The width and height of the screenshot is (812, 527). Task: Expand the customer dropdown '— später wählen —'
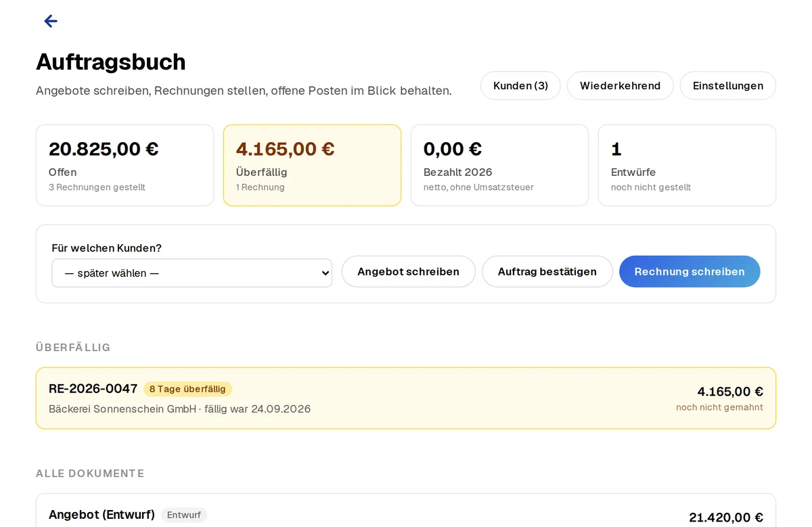(192, 273)
